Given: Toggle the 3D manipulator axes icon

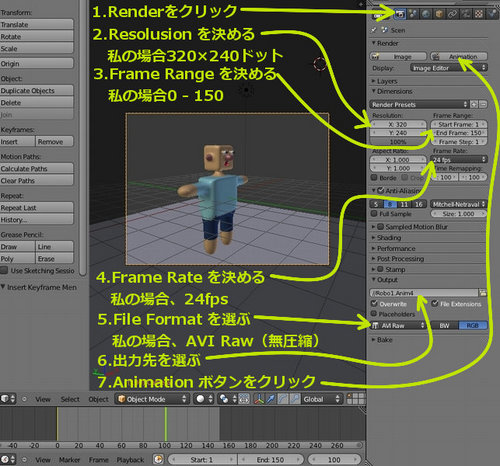Looking at the screenshot, I should click(x=259, y=399).
